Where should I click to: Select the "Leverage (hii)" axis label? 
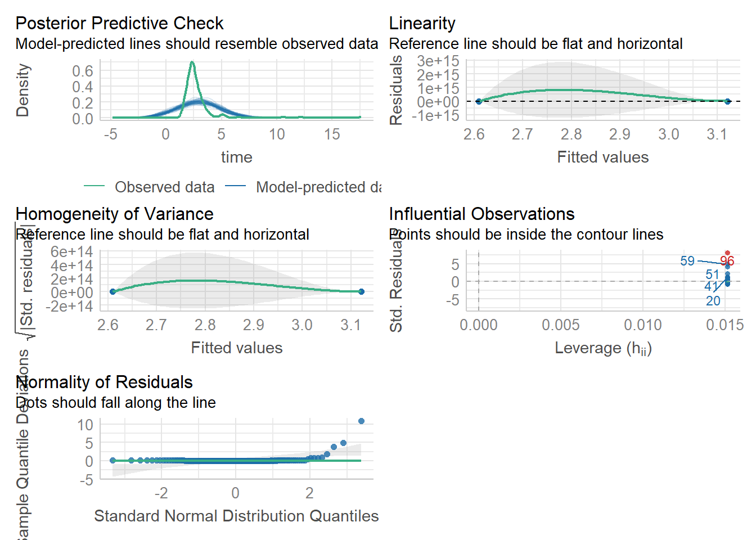click(x=603, y=348)
